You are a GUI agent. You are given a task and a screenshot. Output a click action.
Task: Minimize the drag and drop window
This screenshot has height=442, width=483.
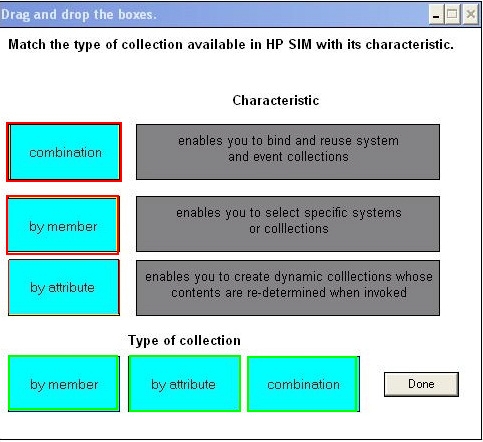point(436,15)
